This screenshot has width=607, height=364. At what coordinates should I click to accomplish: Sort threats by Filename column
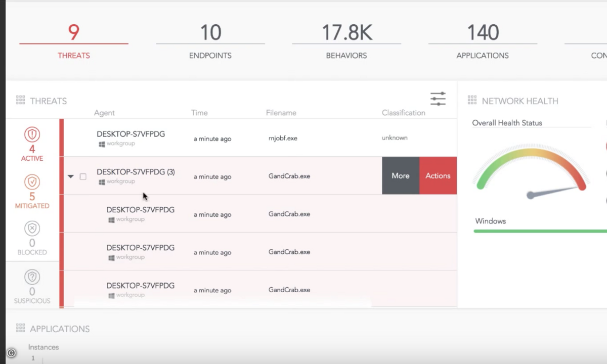(281, 113)
